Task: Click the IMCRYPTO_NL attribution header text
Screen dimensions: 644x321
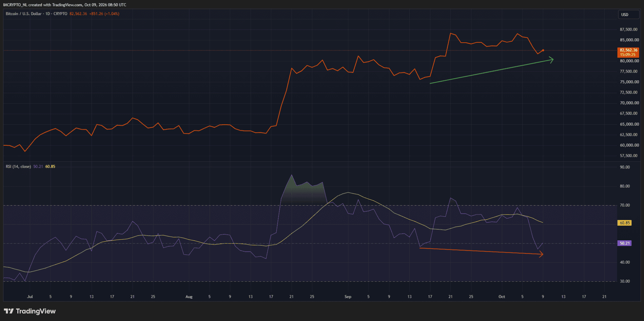Action: point(65,5)
